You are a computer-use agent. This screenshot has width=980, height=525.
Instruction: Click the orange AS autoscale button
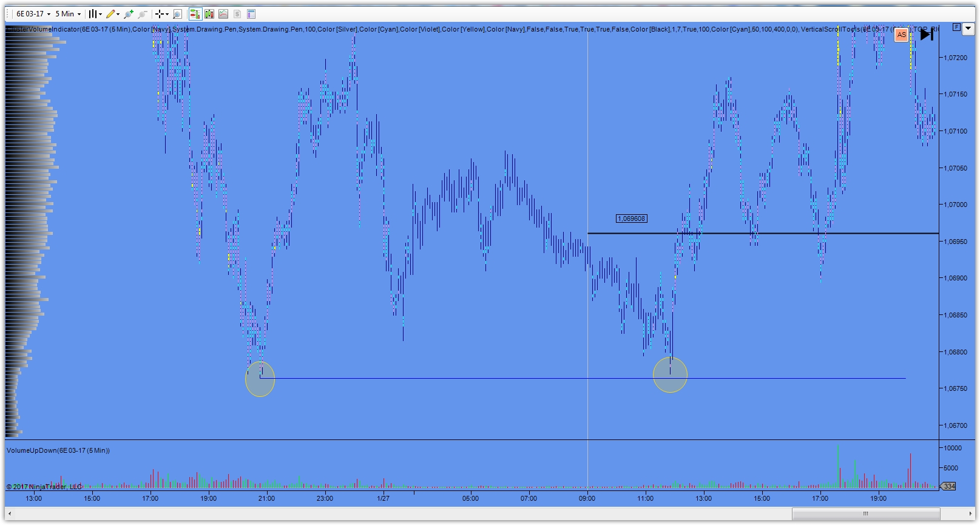902,35
